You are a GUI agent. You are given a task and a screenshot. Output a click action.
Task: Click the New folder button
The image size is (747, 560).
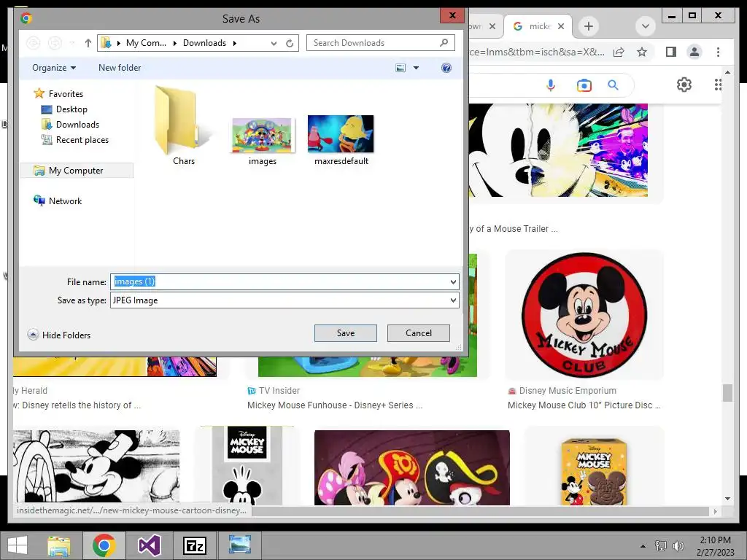click(x=120, y=68)
